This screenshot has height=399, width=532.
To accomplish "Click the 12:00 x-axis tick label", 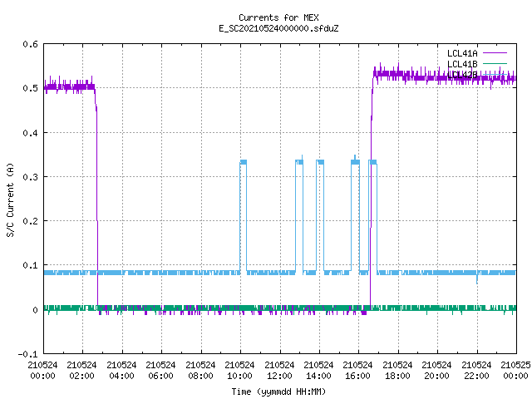I will tap(279, 376).
